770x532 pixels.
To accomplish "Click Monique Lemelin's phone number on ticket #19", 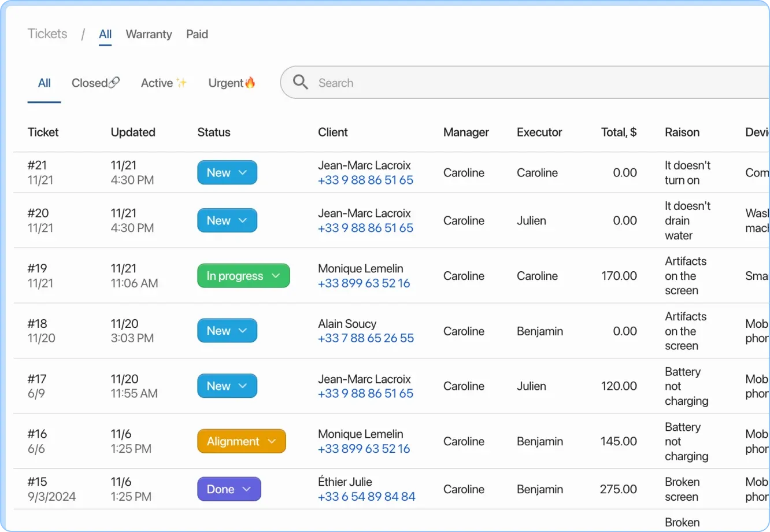I will coord(364,283).
